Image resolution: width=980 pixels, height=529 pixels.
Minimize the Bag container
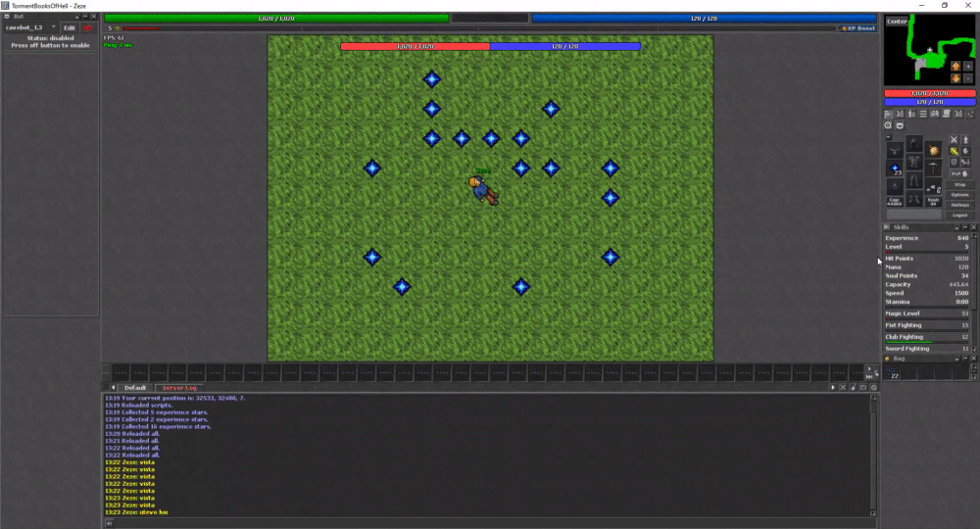pos(965,359)
